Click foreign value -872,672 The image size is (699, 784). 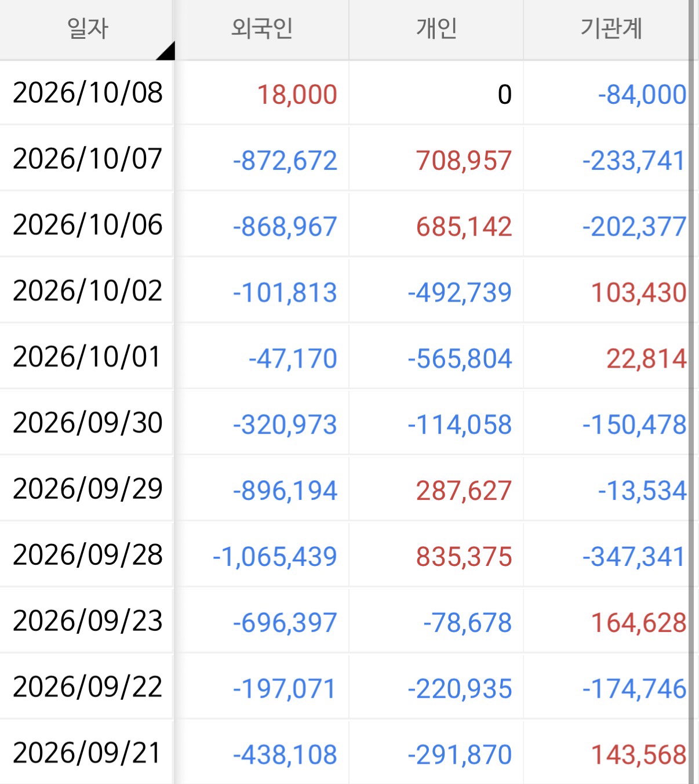(x=285, y=161)
